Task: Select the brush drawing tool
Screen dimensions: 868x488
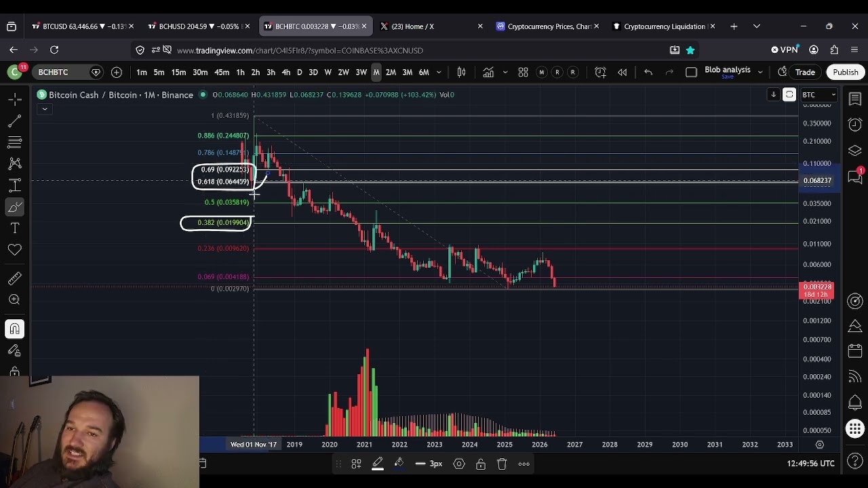Action: [x=14, y=207]
